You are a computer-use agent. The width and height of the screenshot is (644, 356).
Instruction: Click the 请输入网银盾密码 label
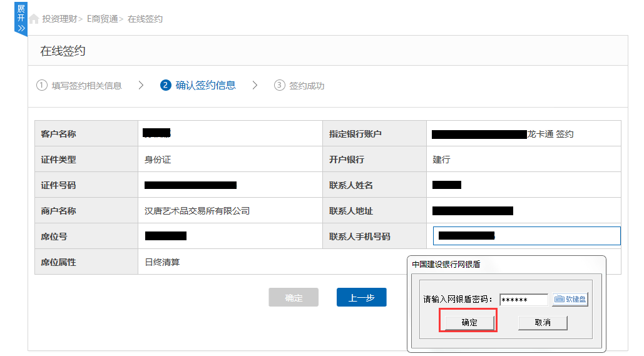click(457, 299)
